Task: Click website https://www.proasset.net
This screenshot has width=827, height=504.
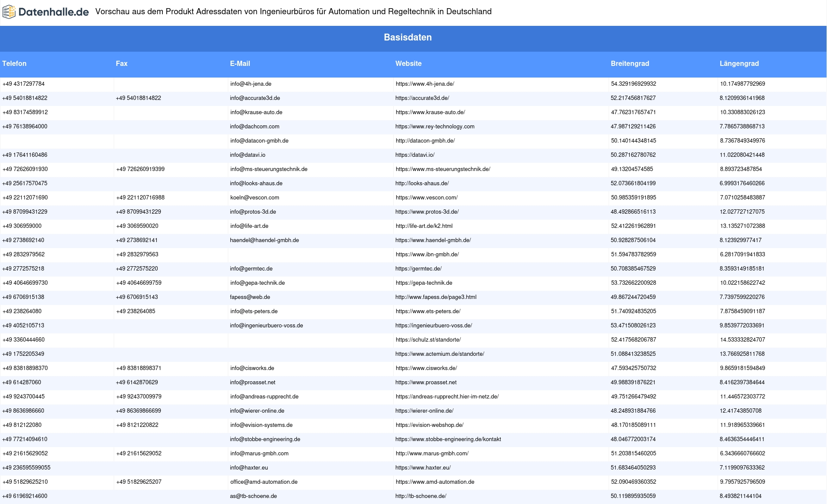Action: pos(426,383)
